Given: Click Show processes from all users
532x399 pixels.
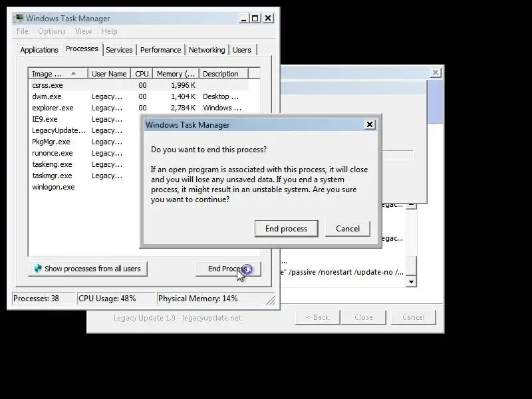Looking at the screenshot, I should click(88, 269).
